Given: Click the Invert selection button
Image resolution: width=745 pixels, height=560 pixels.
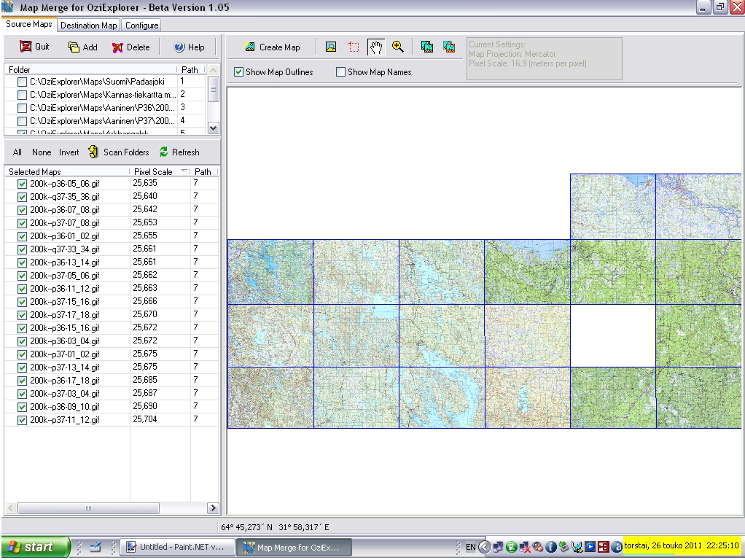Looking at the screenshot, I should pyautogui.click(x=69, y=152).
